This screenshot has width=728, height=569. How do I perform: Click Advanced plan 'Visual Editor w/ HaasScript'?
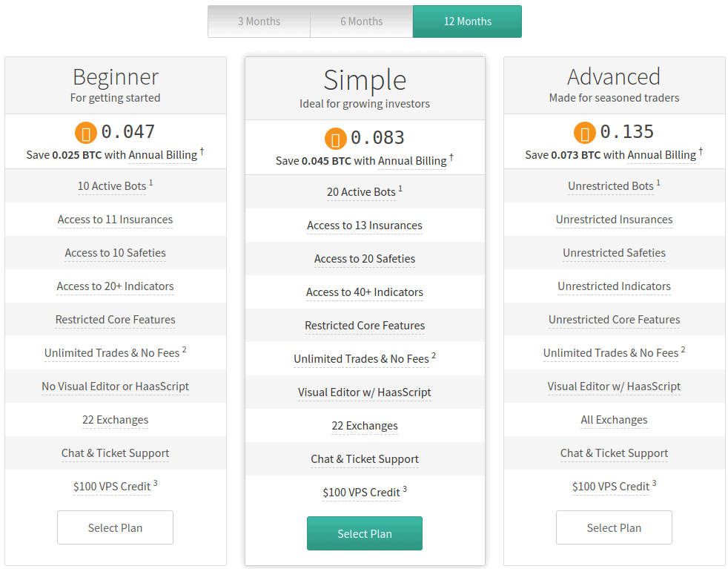pos(614,387)
